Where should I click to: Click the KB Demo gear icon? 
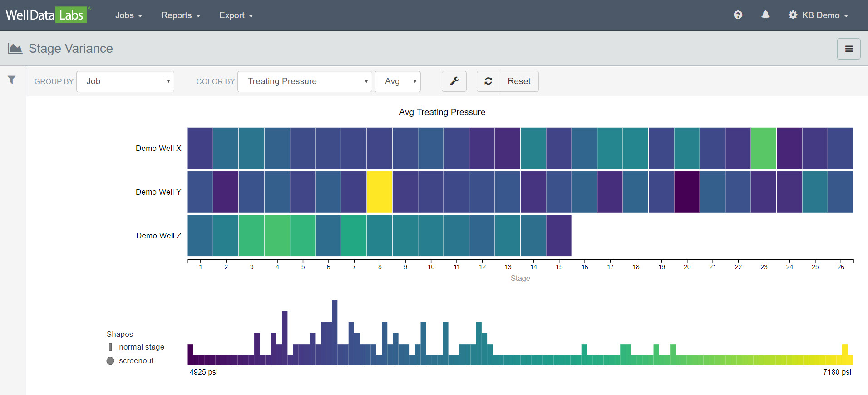[793, 15]
